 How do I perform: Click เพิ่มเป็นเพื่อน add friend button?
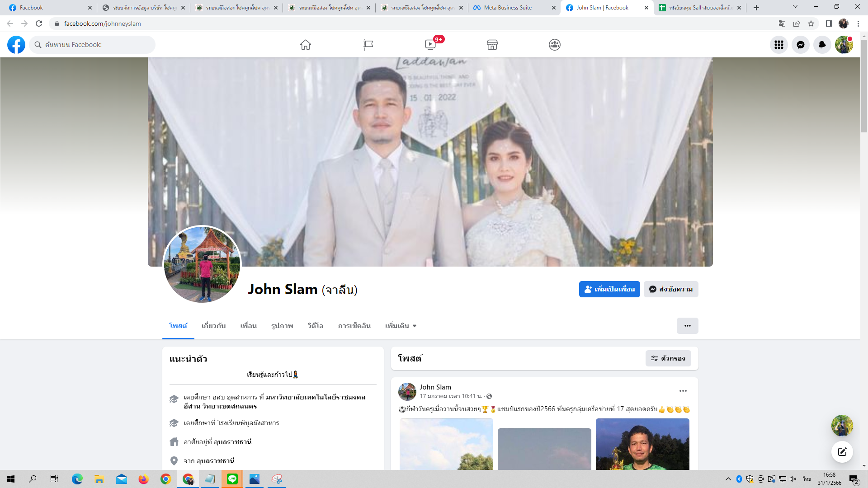[x=609, y=289]
